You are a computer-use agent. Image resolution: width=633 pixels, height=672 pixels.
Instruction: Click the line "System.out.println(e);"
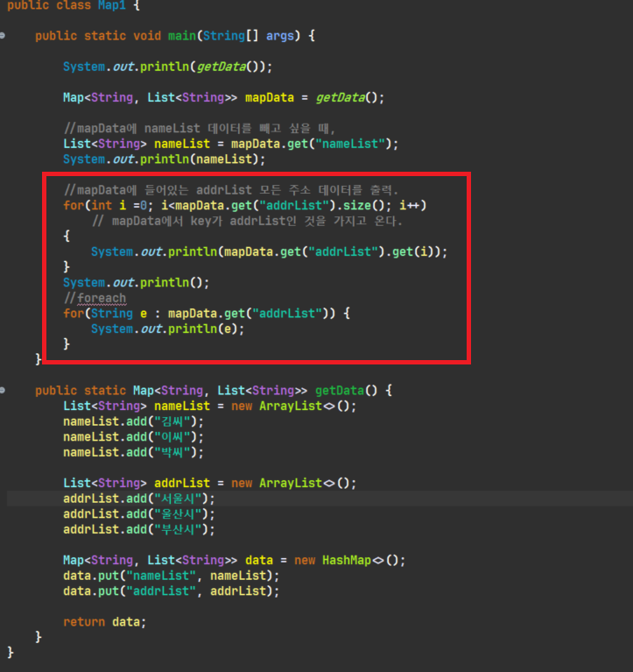point(167,329)
